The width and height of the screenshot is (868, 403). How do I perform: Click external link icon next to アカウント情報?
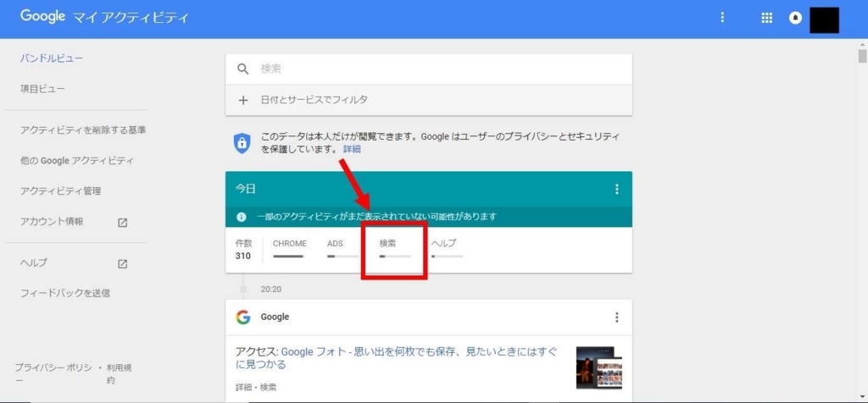[x=123, y=222]
